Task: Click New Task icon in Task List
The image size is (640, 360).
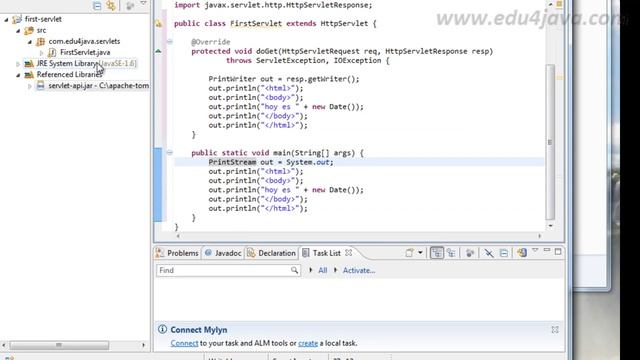Action: point(409,253)
